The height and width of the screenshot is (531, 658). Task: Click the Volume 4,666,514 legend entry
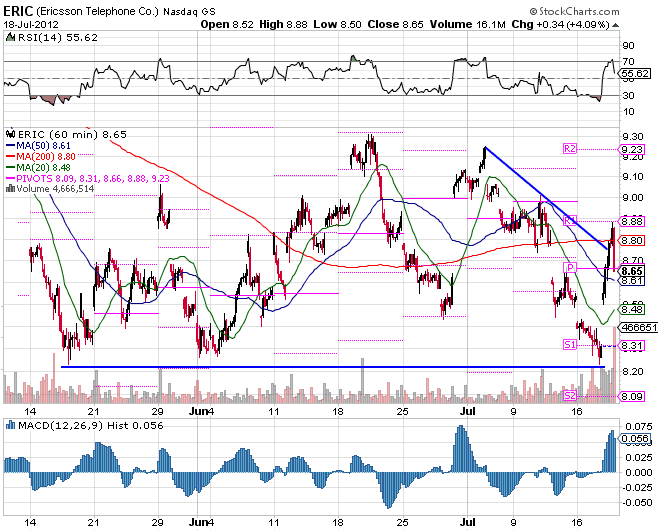[x=55, y=189]
